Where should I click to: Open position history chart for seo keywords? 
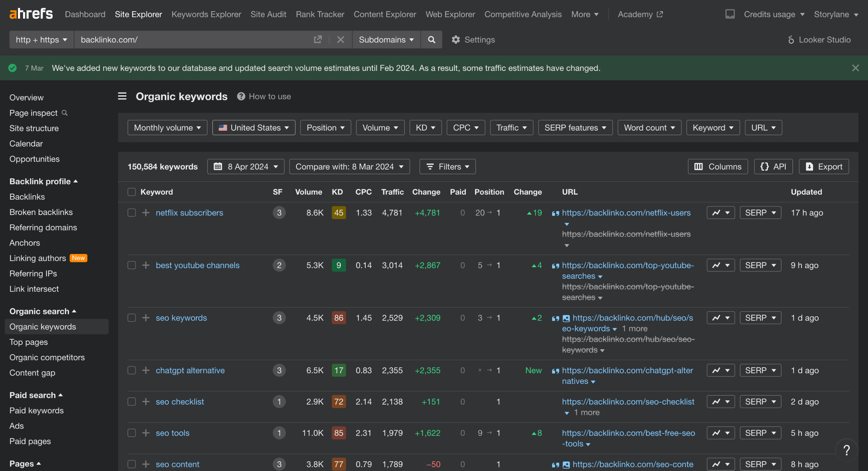721,318
